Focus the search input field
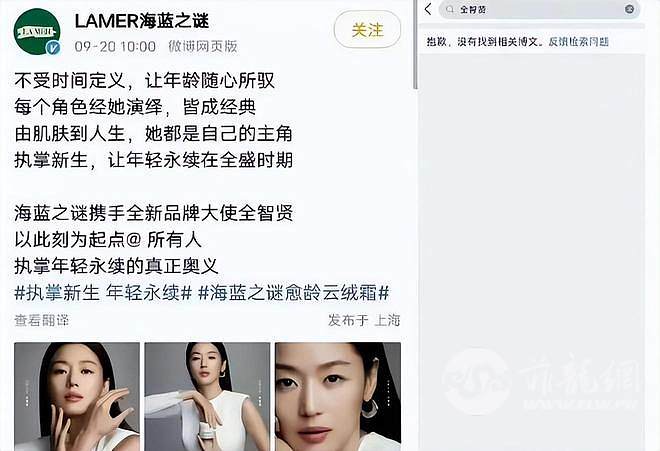 tap(539, 9)
